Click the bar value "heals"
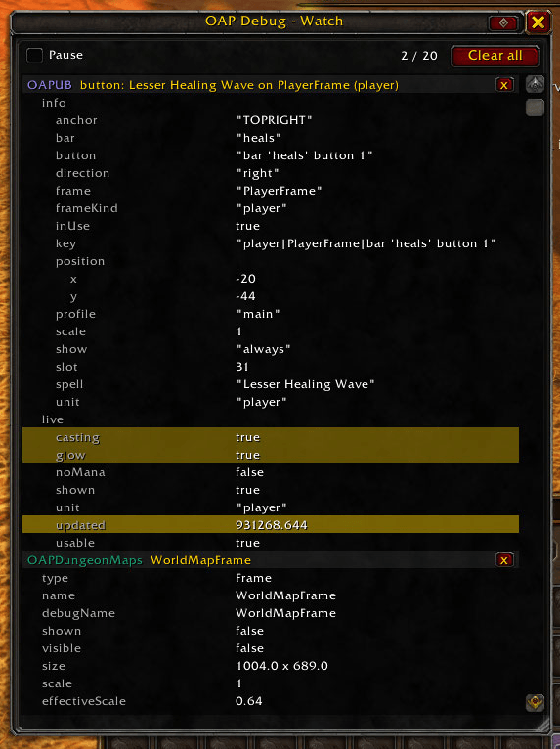This screenshot has width=560, height=749. pyautogui.click(x=258, y=138)
